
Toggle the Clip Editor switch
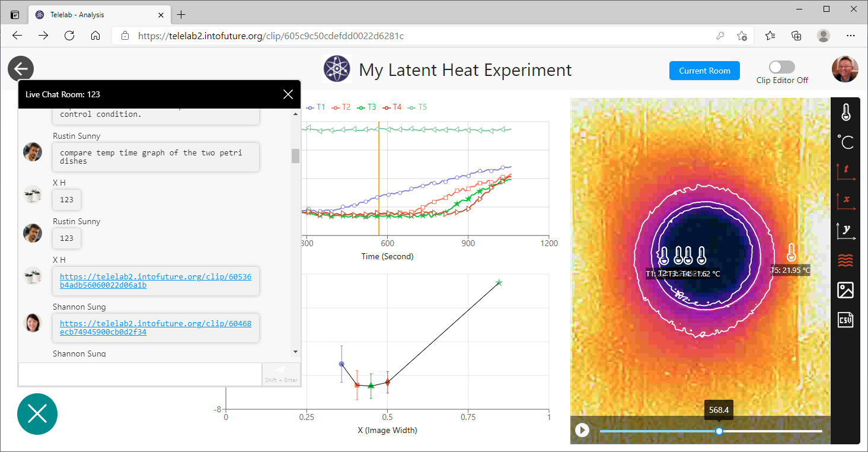[x=781, y=67]
